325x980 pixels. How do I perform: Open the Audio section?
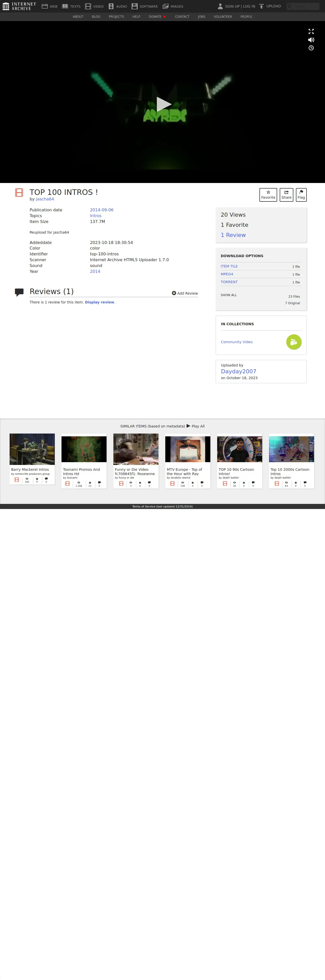[x=118, y=6]
